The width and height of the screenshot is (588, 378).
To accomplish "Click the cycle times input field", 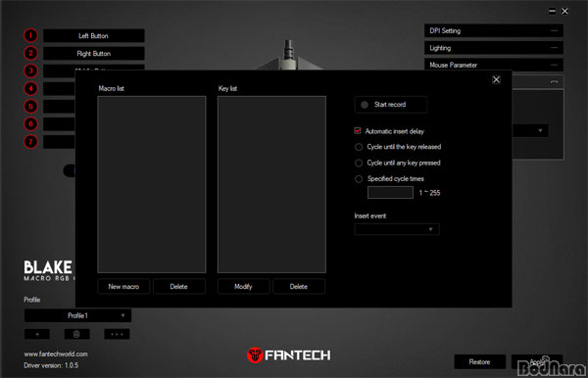I will pos(390,193).
